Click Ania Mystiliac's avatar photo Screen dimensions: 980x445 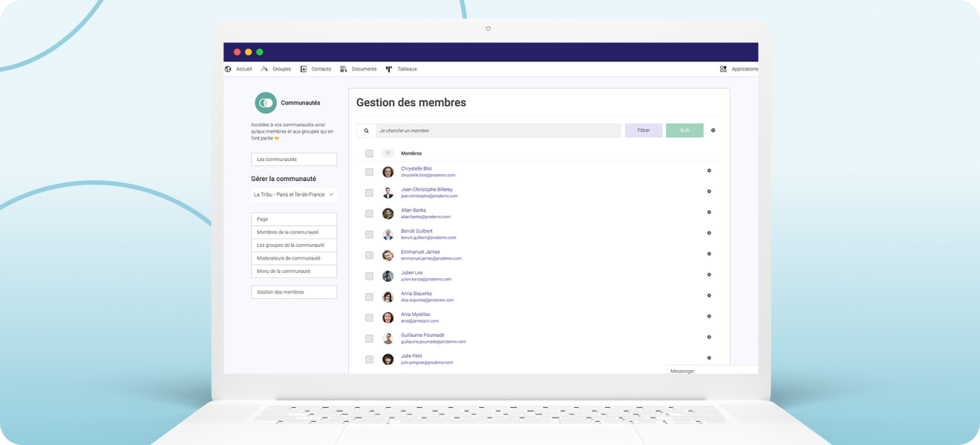[x=388, y=317]
